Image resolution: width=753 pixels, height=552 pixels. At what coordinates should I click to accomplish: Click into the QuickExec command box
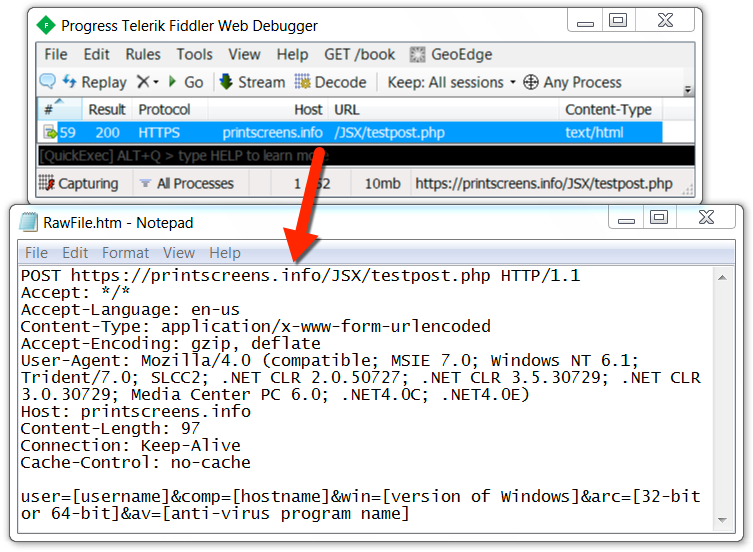tap(366, 156)
